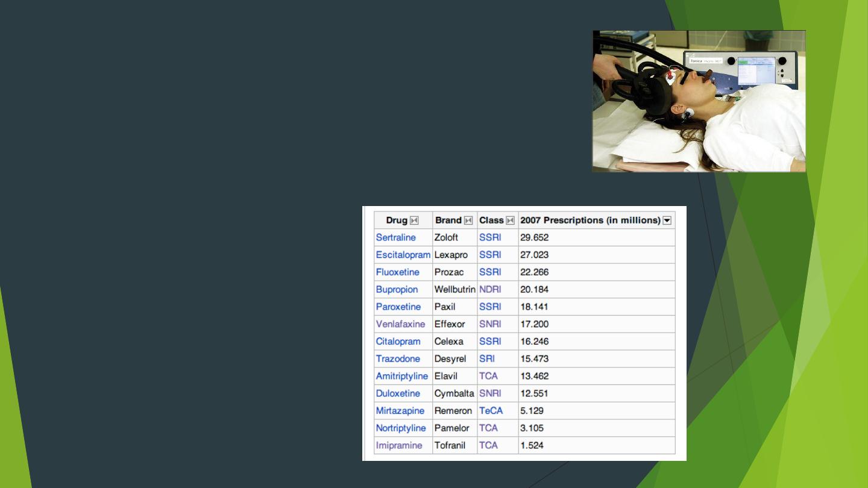Open the Fluoxetine drug link

[398, 272]
